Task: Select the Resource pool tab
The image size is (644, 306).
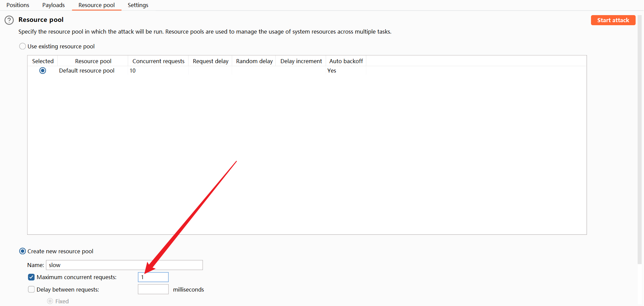Action: [x=97, y=5]
